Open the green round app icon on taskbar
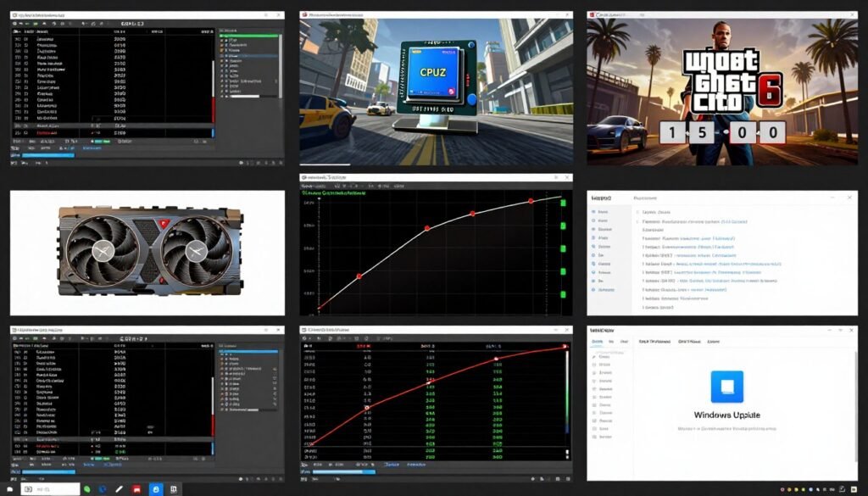868x496 pixels. 87,489
